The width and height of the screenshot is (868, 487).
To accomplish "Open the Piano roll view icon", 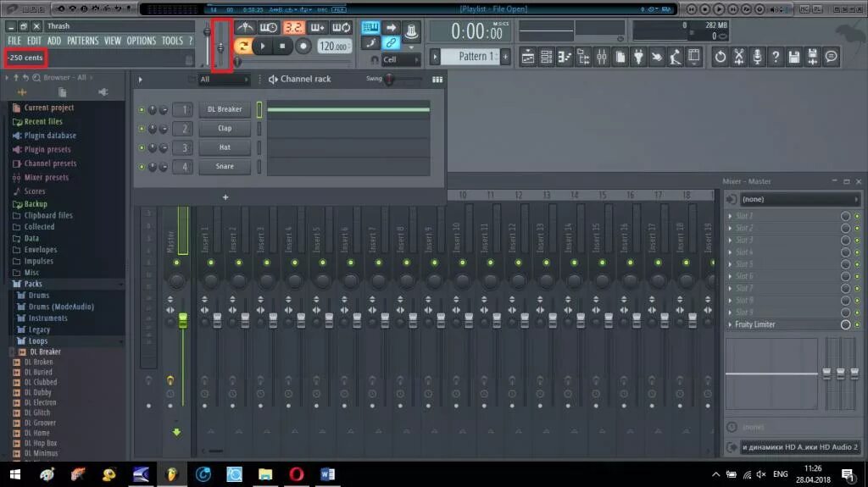I will coord(565,57).
